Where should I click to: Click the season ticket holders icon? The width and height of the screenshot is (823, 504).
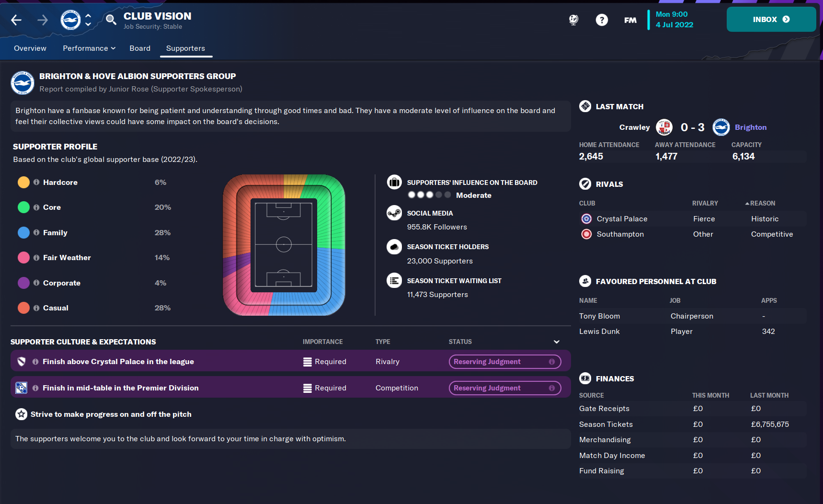[x=394, y=247]
